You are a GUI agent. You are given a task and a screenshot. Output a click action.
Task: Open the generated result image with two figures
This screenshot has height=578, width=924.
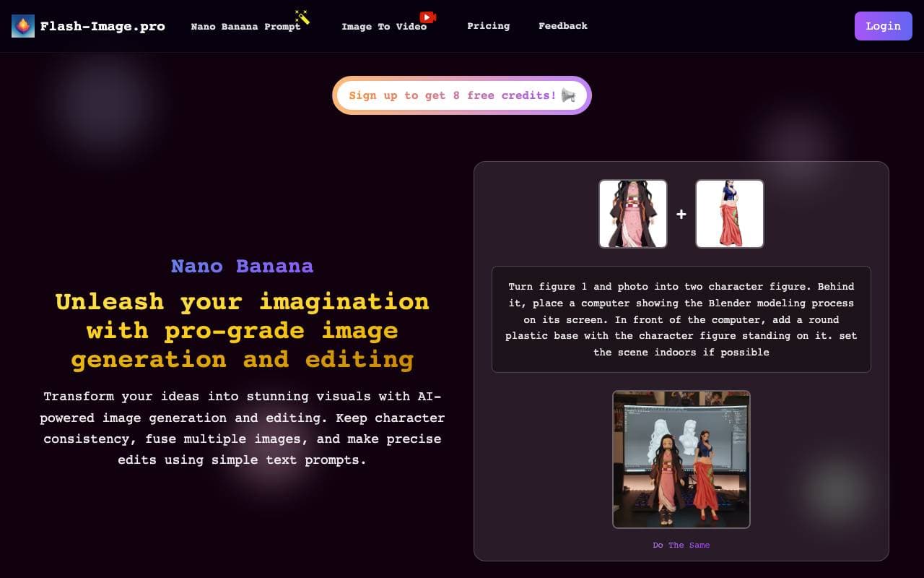[681, 460]
